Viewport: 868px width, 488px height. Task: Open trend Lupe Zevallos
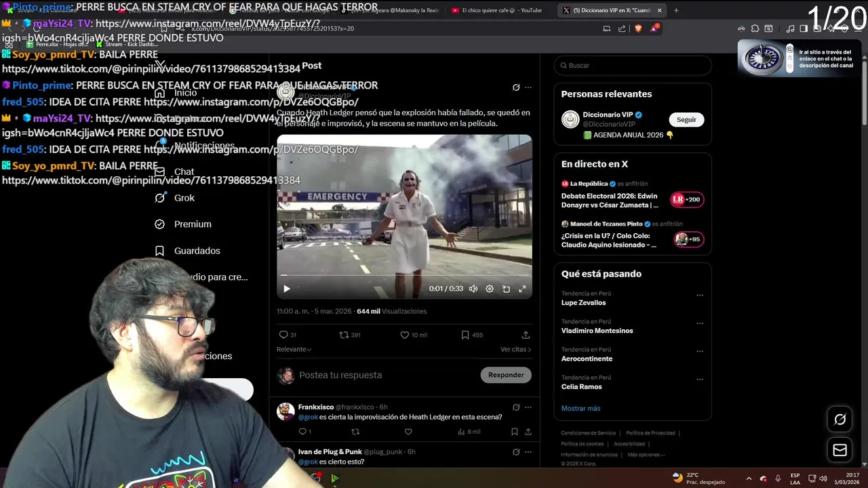point(583,303)
